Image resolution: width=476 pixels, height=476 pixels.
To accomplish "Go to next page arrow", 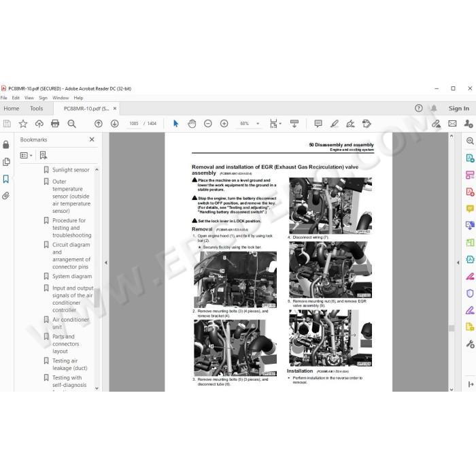I will 114,124.
